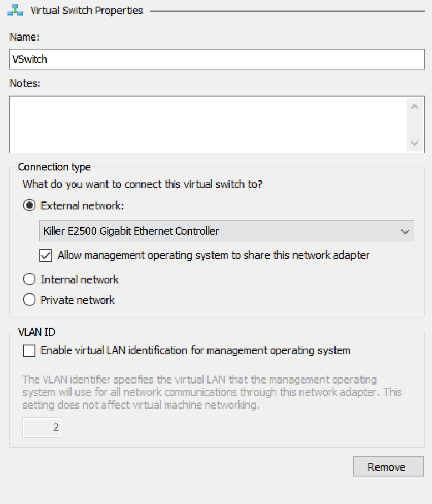Image resolution: width=432 pixels, height=504 pixels.
Task: Select Internal network as connection type
Action: [29, 279]
